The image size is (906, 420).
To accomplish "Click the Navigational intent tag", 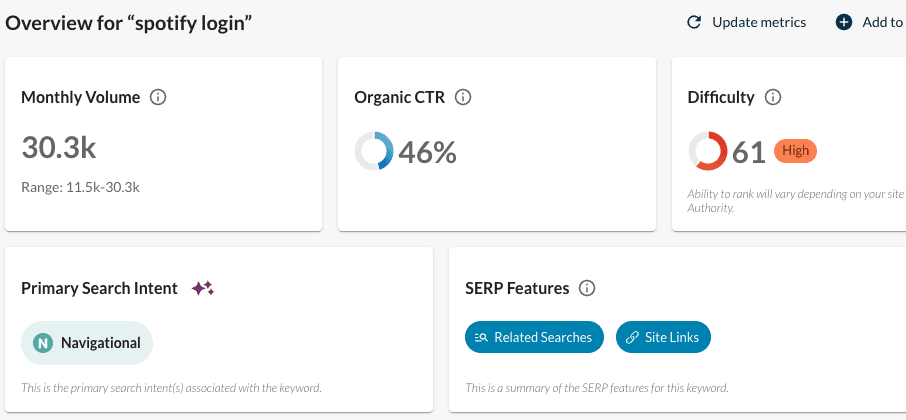I will coord(87,343).
